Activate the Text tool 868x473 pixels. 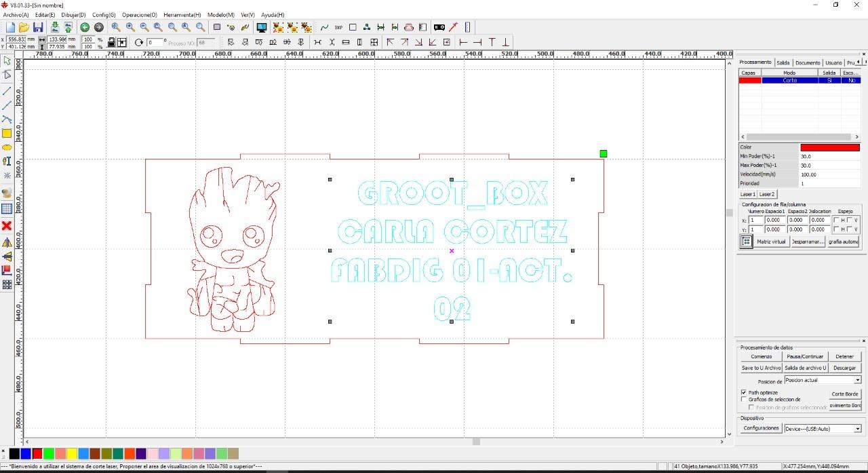tap(7, 162)
